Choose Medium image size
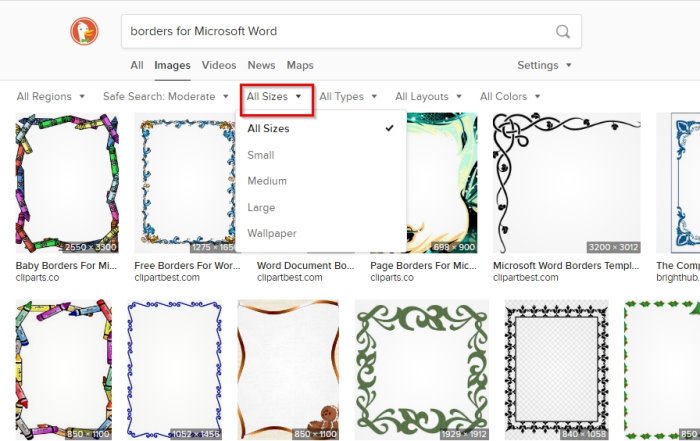 click(x=267, y=181)
